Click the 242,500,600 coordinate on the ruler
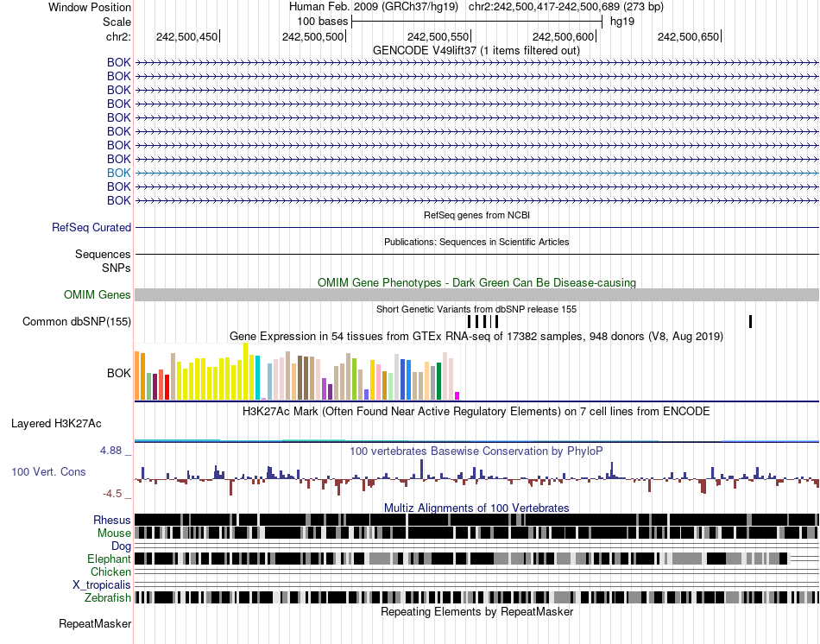 tap(564, 36)
